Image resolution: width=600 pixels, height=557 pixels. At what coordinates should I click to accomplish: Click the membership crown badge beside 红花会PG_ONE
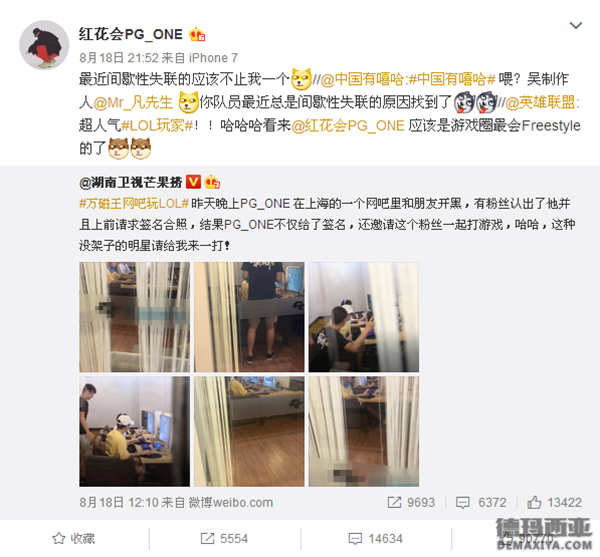click(x=197, y=34)
